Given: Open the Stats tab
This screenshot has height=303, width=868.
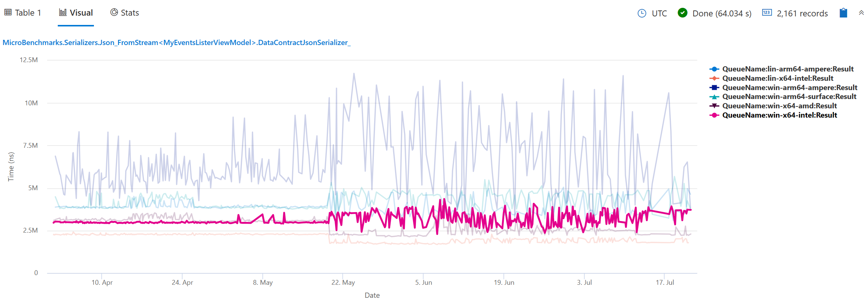Looking at the screenshot, I should [x=129, y=12].
